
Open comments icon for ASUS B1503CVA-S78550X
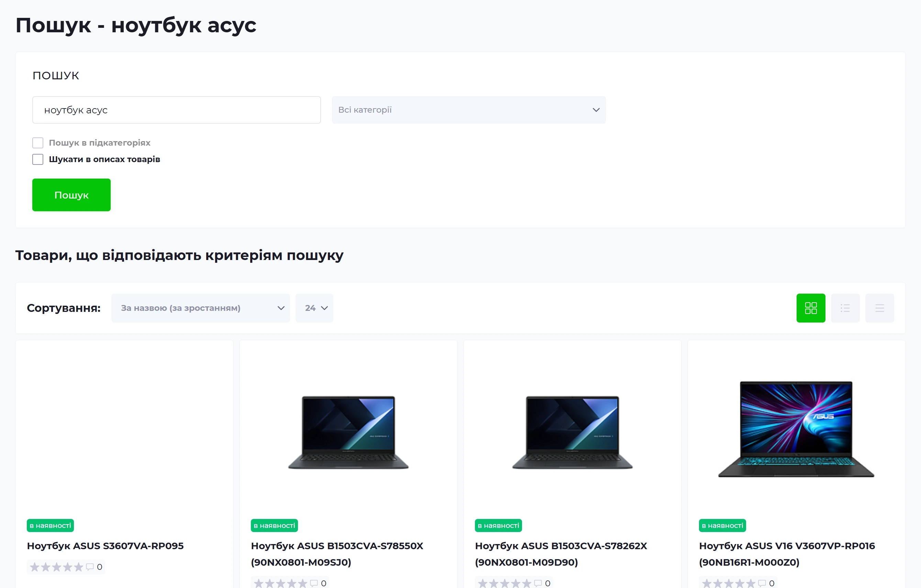[x=314, y=583]
